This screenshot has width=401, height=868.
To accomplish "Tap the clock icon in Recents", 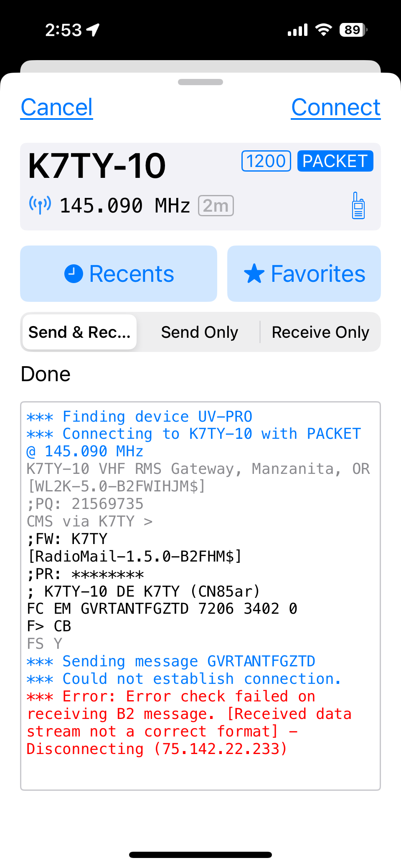I will point(74,273).
